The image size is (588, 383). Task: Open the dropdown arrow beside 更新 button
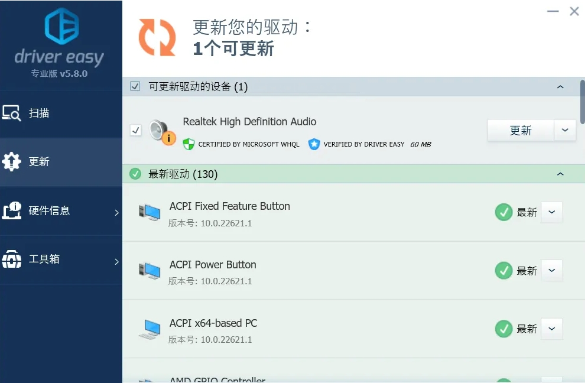click(565, 130)
